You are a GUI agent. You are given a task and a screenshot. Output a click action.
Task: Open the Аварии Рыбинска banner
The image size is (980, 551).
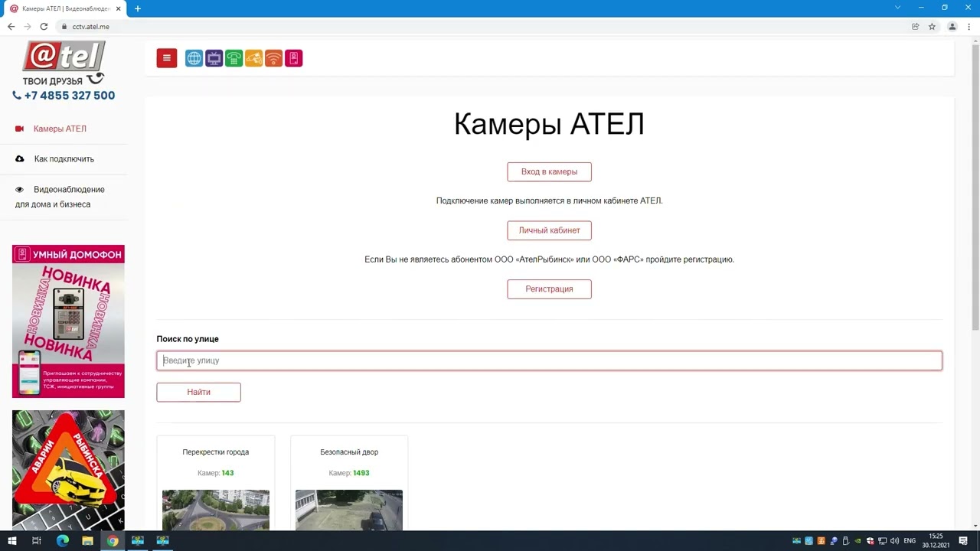click(x=68, y=470)
